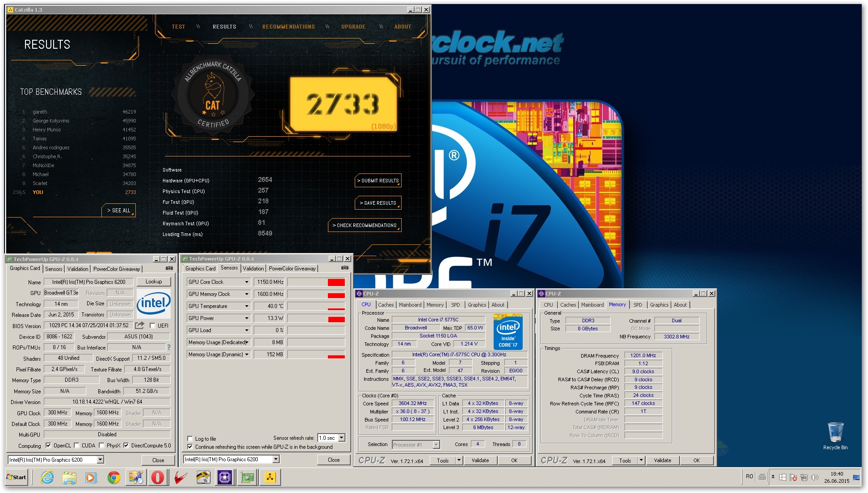Viewport: 868px width, 493px height.
Task: Click the Bus Interface question mark icon
Action: [x=168, y=347]
